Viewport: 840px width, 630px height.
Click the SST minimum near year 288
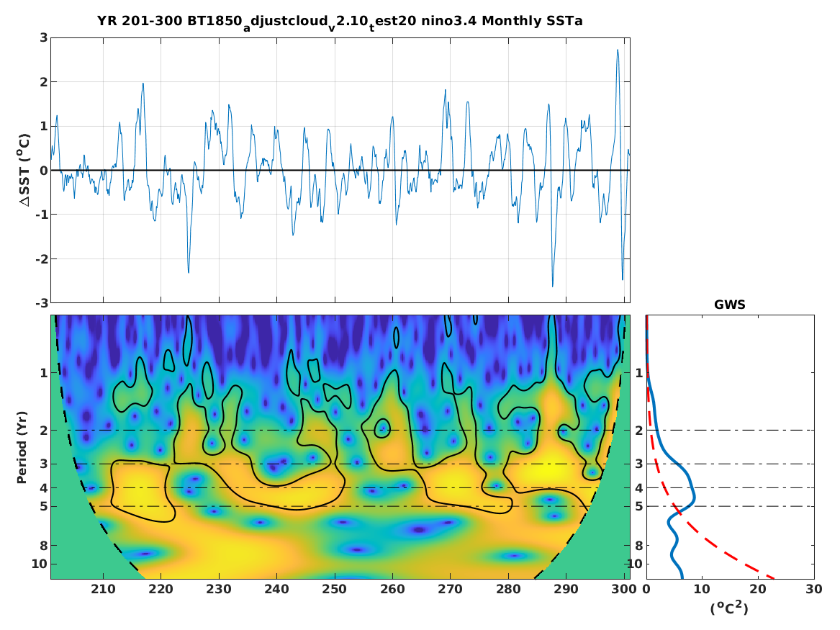pos(553,286)
